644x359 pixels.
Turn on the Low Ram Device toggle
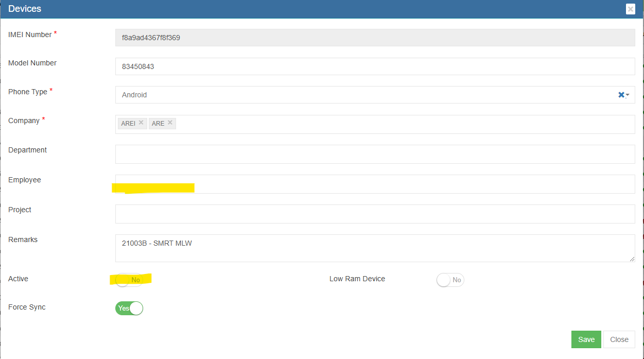(450, 280)
